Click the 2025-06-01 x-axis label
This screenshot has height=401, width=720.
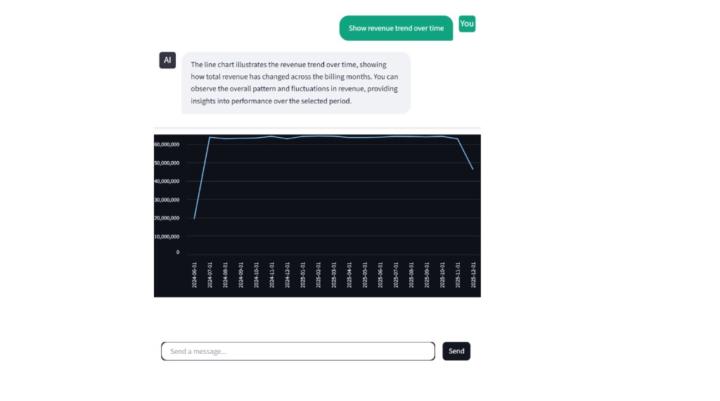(x=380, y=273)
